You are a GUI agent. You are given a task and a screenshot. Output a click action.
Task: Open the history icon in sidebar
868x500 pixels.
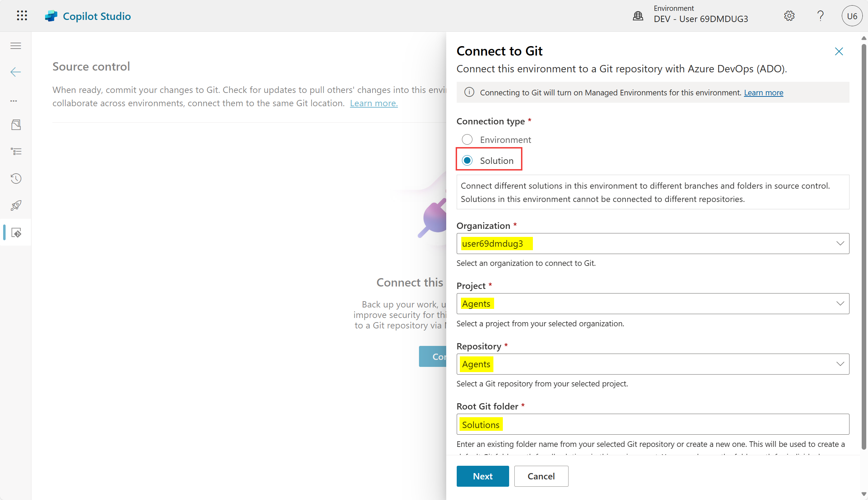tap(16, 179)
